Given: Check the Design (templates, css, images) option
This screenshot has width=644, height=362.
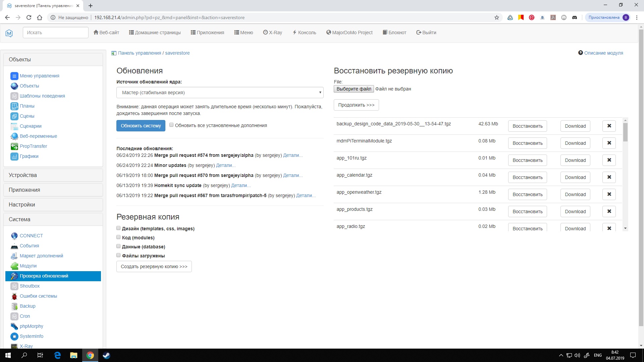Looking at the screenshot, I should click(x=118, y=228).
